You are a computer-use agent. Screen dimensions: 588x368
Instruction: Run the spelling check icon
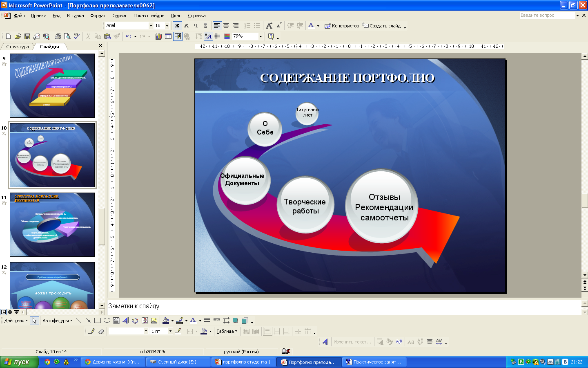point(76,36)
